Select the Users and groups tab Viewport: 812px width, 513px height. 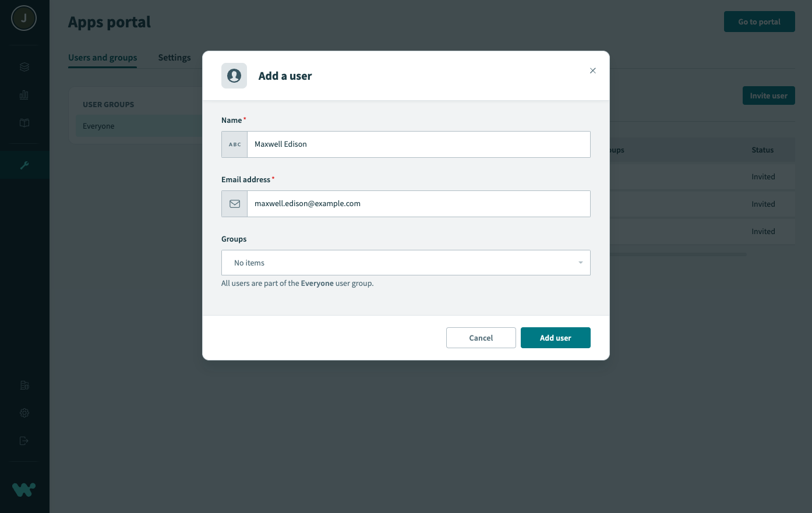pyautogui.click(x=103, y=58)
